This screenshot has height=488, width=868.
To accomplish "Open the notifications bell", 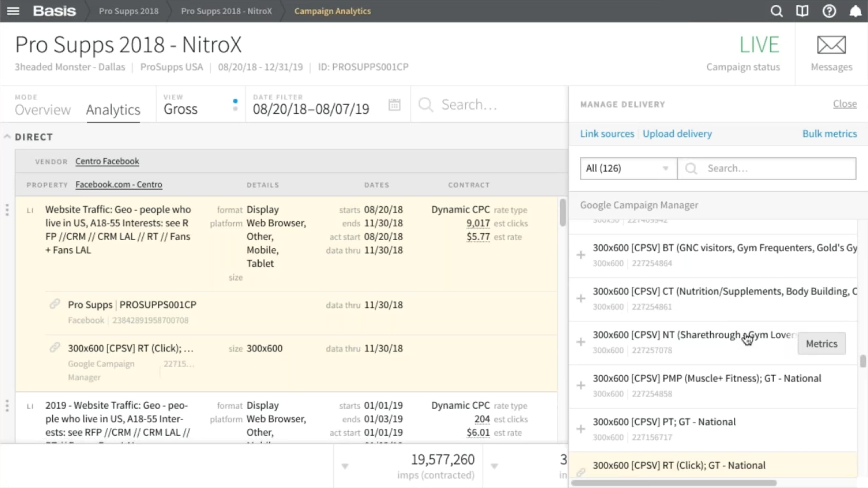I will click(x=855, y=11).
